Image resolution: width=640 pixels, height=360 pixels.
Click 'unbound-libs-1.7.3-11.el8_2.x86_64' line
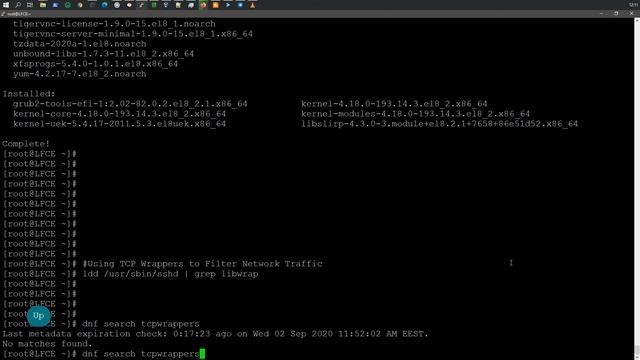coord(103,54)
